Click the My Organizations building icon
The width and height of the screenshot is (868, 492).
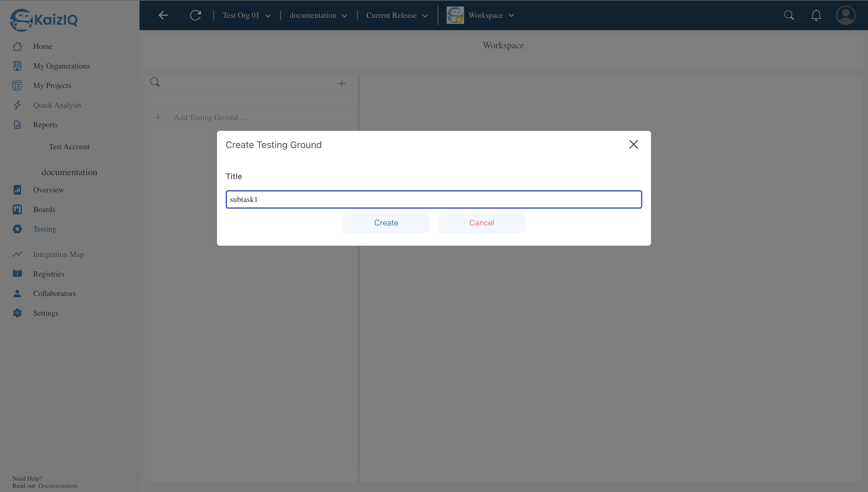[17, 66]
